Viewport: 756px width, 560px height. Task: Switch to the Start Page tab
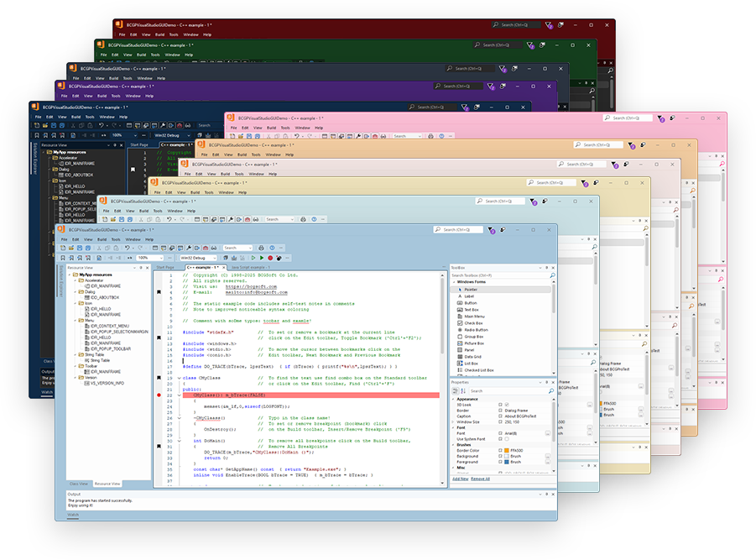(x=165, y=267)
